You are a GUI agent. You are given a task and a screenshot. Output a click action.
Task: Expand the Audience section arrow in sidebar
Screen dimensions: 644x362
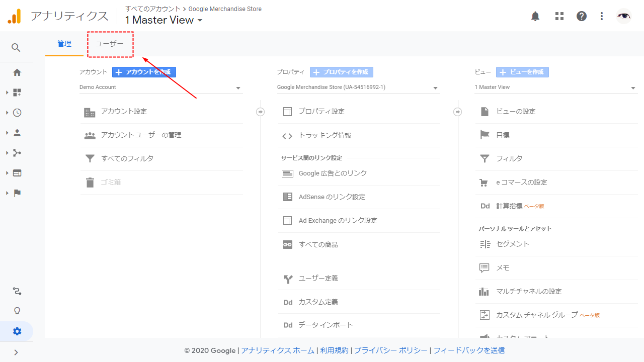click(7, 133)
